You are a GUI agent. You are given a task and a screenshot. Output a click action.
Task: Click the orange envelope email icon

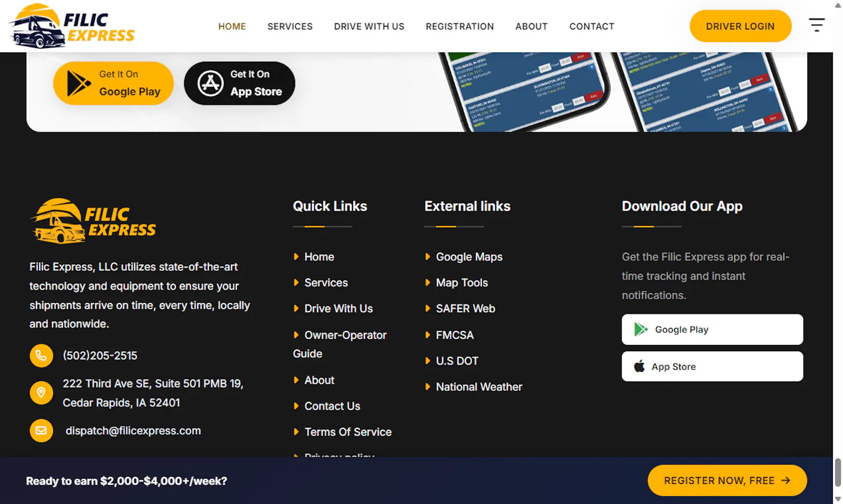pos(41,431)
